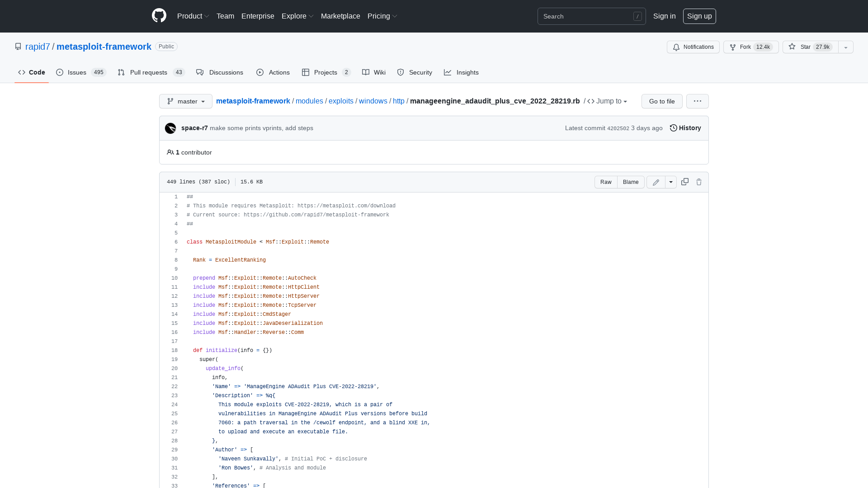
Task: Open the Pull requests tab
Action: [x=149, y=72]
